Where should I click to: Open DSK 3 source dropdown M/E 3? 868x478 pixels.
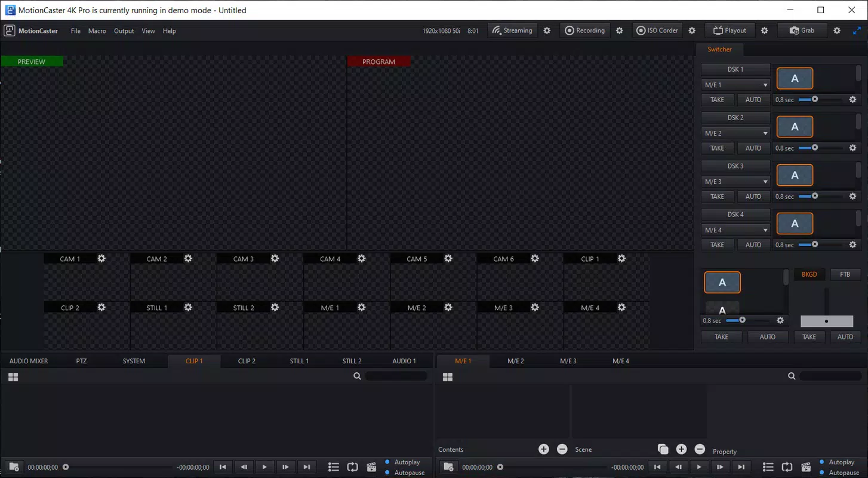[x=736, y=182]
